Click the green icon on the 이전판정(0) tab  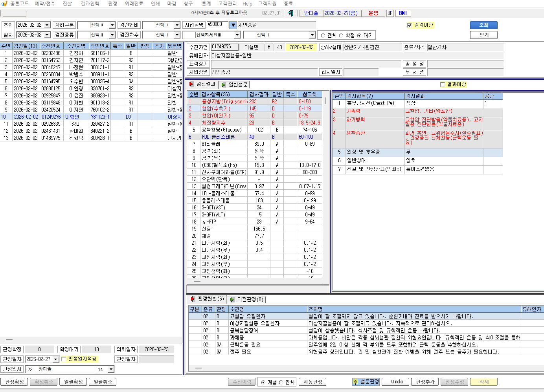point(232,299)
